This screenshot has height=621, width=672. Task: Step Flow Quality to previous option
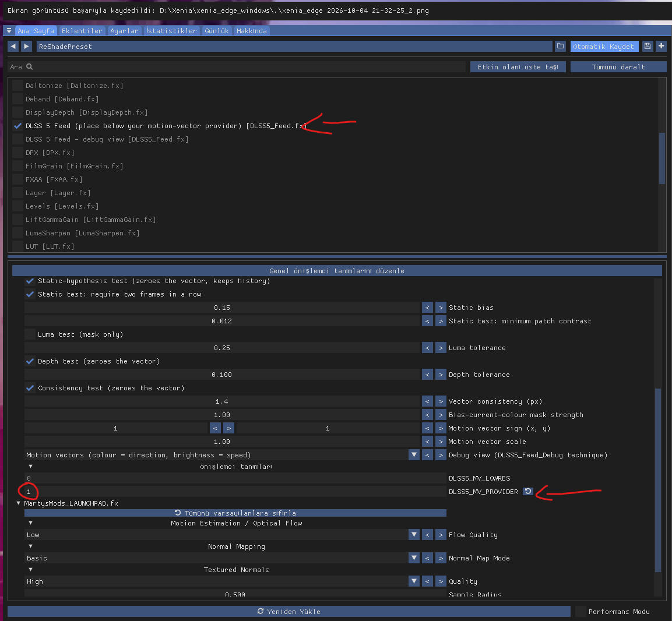[427, 534]
